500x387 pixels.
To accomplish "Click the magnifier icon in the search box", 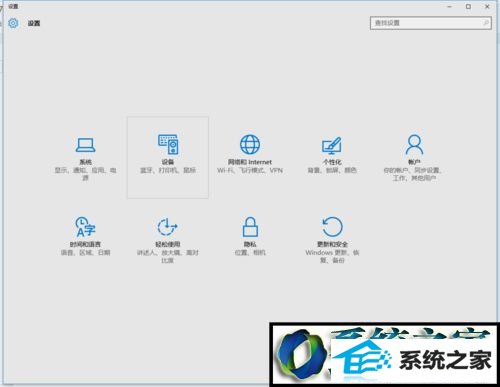I will (486, 23).
